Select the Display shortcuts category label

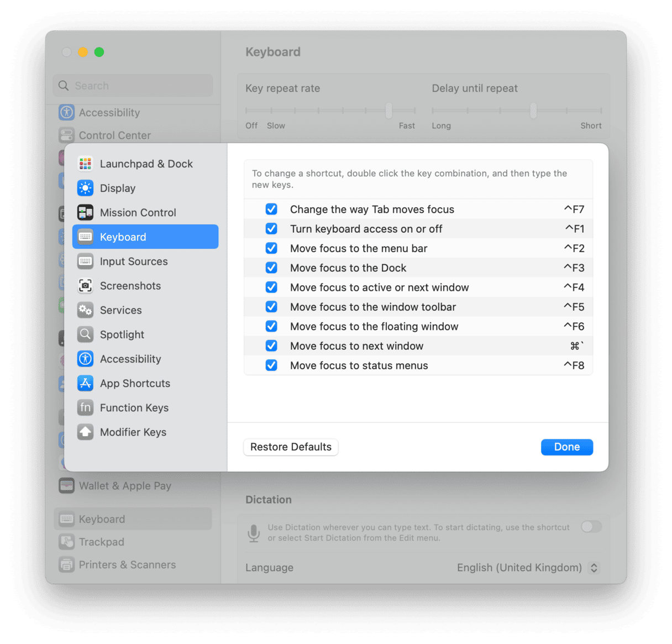(118, 188)
